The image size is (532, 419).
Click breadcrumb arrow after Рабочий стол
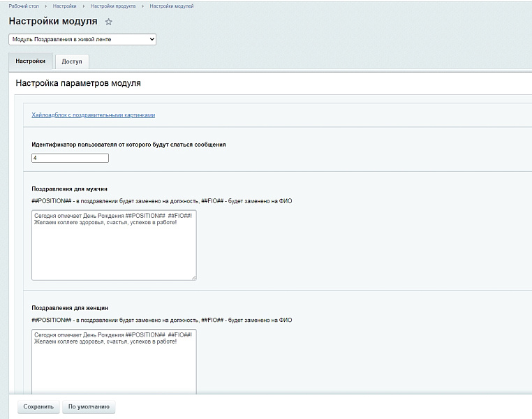tap(45, 6)
